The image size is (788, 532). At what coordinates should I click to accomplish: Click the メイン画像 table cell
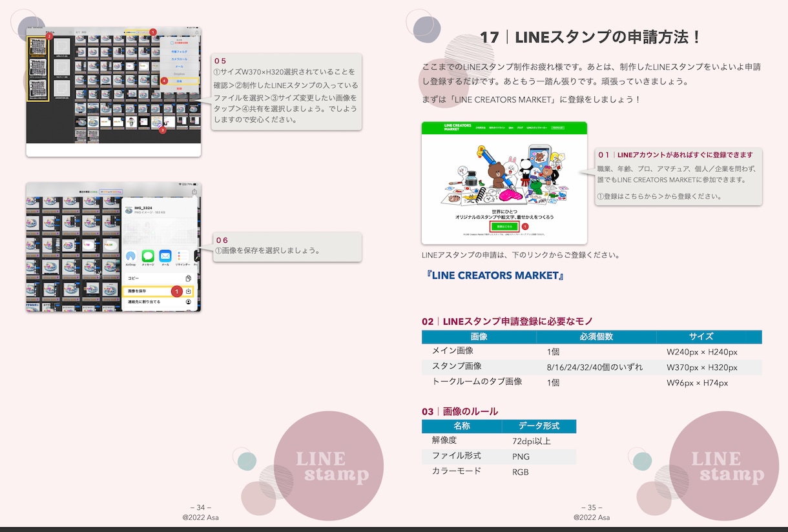[x=453, y=351]
